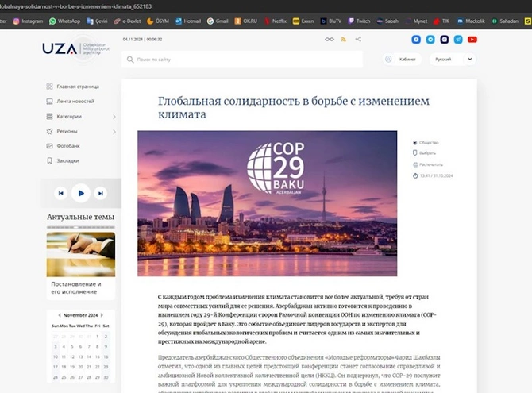Go to Главная страница

[x=72, y=87]
